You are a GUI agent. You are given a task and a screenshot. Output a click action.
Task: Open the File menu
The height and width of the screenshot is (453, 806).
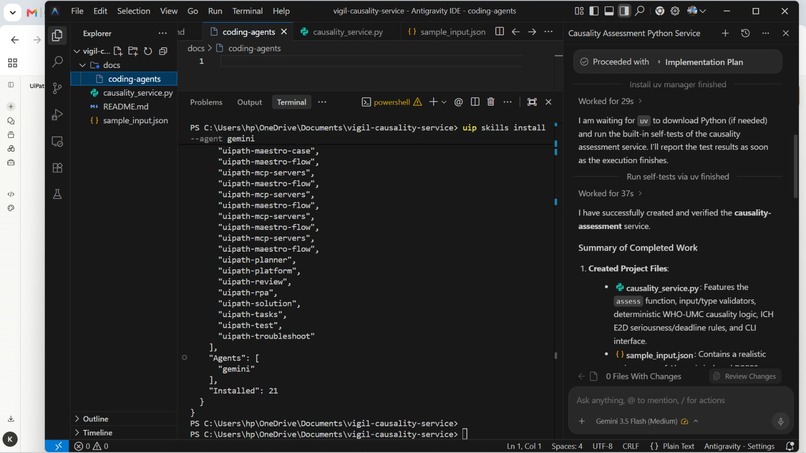pos(77,11)
